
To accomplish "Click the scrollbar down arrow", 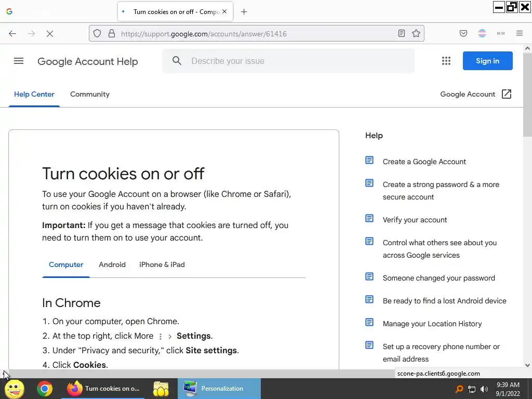I will pos(527,365).
